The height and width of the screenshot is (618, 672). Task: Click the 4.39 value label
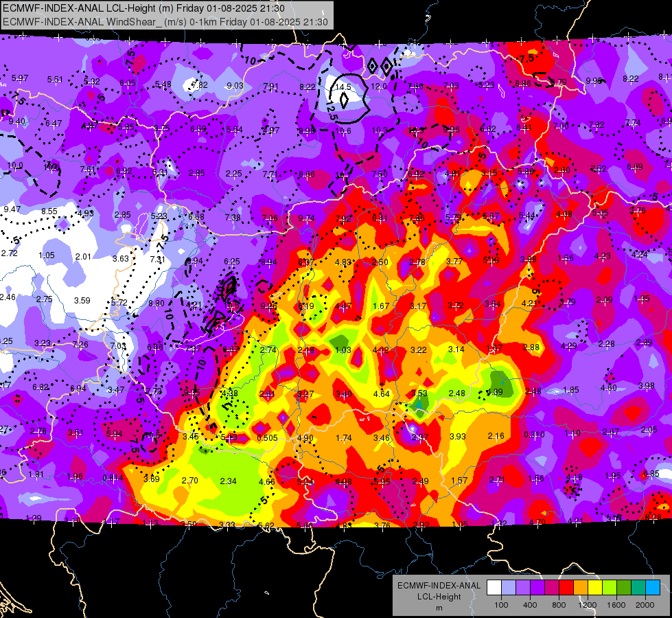[495, 391]
